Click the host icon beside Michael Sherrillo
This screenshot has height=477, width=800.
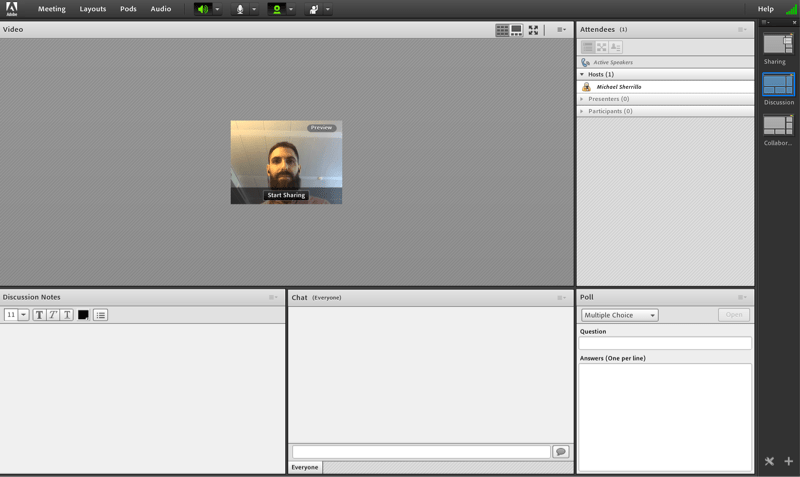(586, 87)
